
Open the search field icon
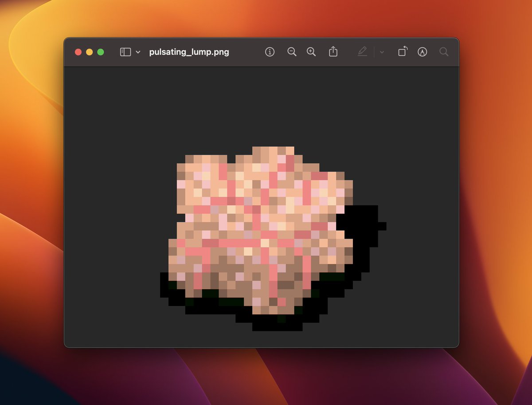444,52
